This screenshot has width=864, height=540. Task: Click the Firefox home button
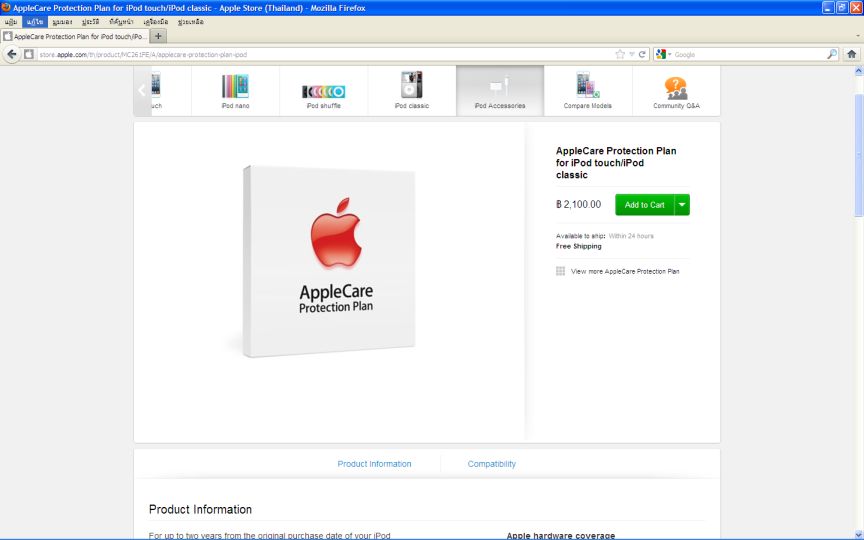tap(851, 54)
